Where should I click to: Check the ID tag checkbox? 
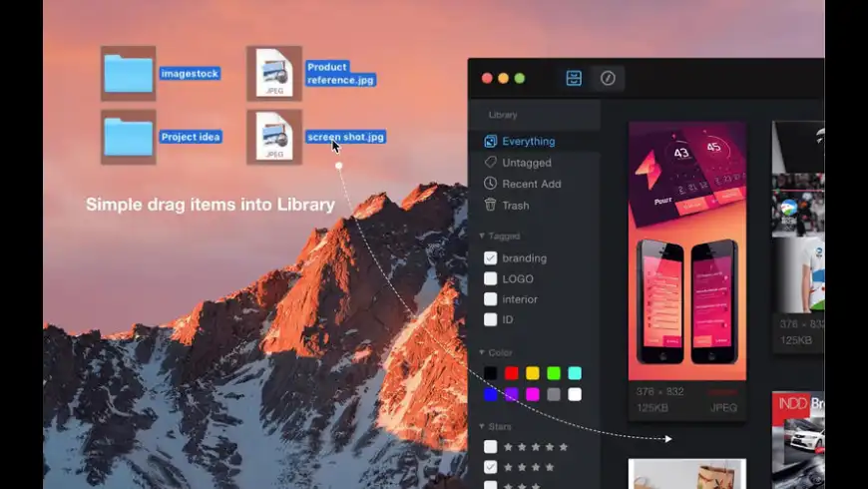tap(491, 319)
